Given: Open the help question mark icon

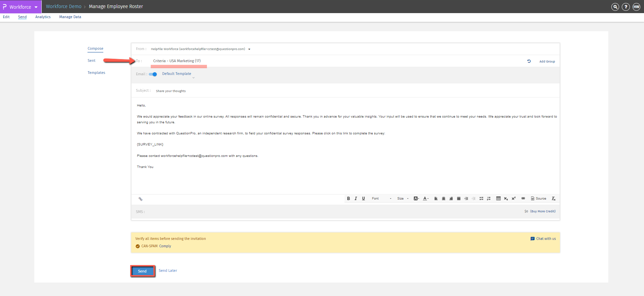Looking at the screenshot, I should pos(626,7).
